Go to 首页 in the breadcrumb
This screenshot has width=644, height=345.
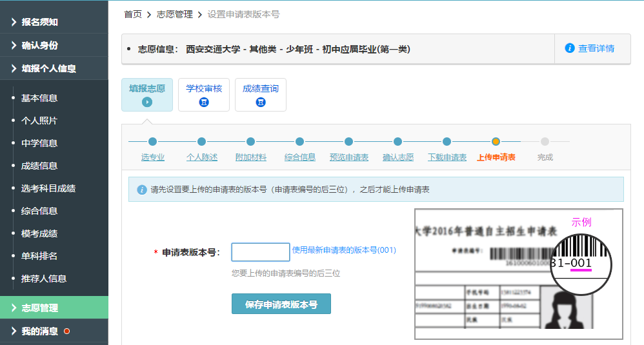click(133, 14)
